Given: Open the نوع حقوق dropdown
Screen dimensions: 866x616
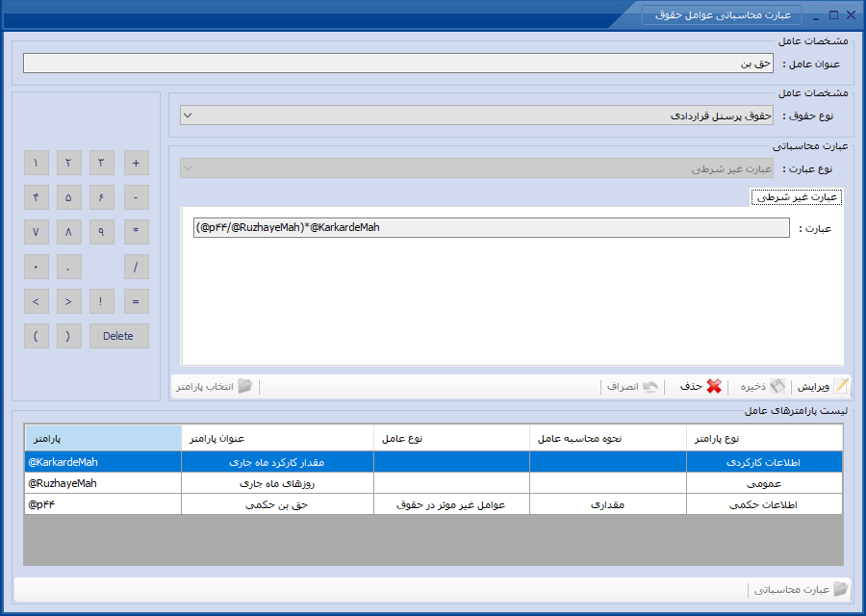Looking at the screenshot, I should click(476, 115).
